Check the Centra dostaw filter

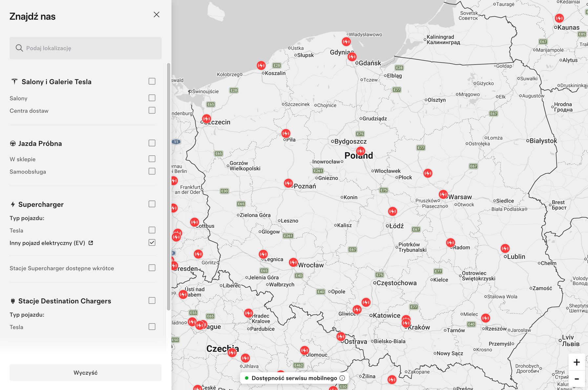(152, 110)
